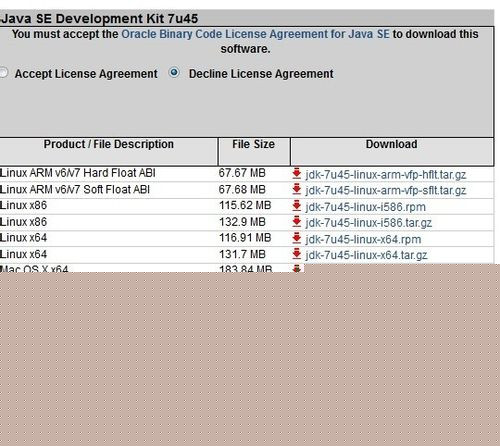Click Linux x64 label beside 131.7 MB
The width and height of the screenshot is (500, 446).
pos(23,254)
